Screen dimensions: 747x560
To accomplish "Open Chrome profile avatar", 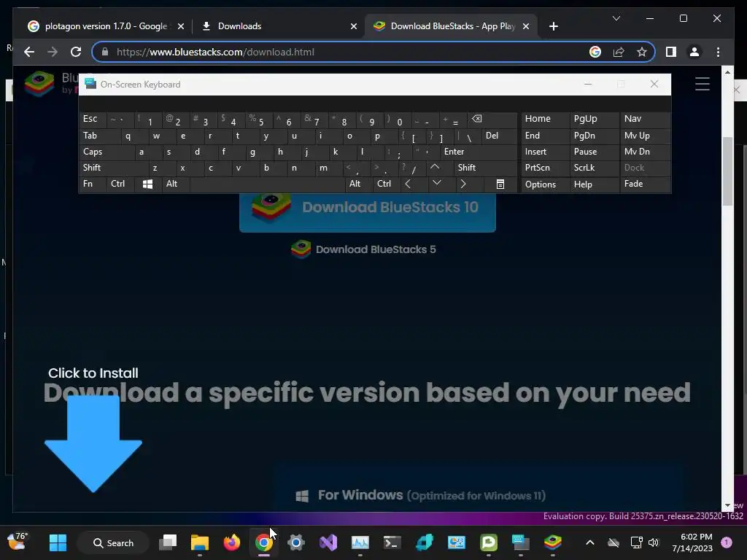I will click(x=694, y=52).
